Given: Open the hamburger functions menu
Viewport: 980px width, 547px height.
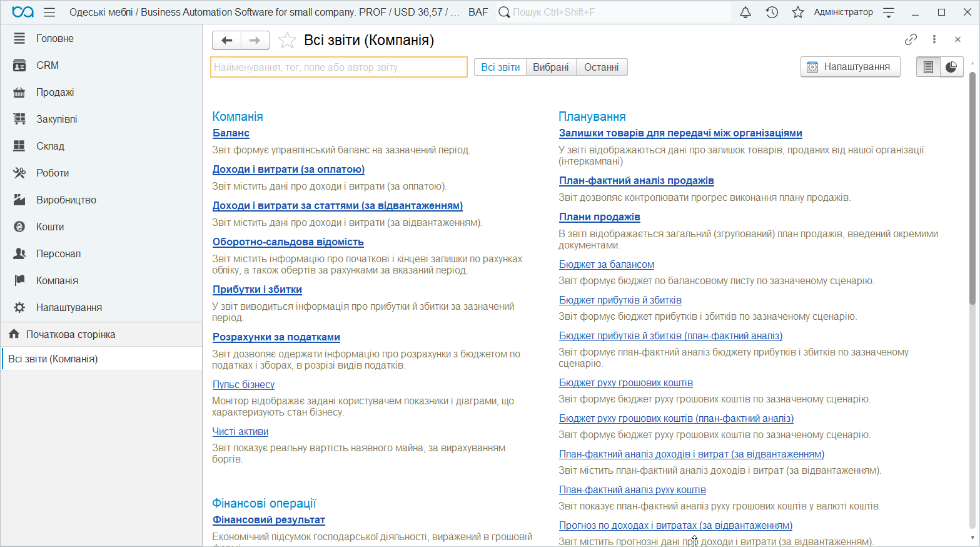Looking at the screenshot, I should coord(49,13).
